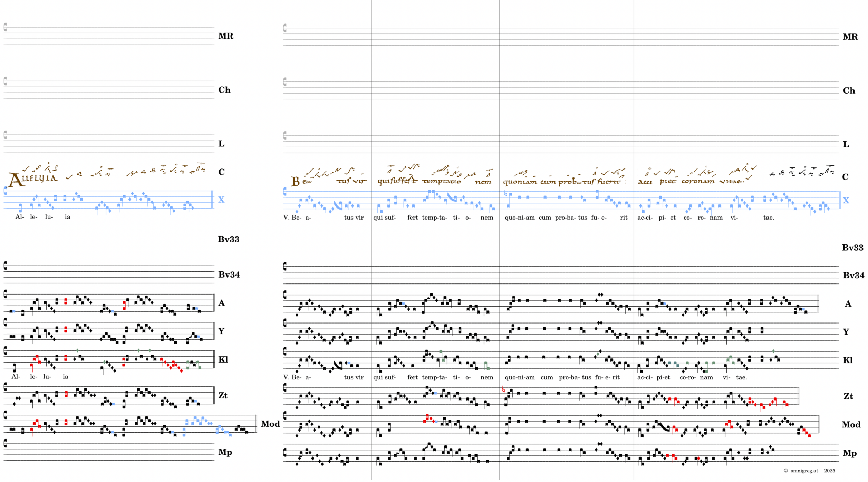Screen dimensions: 868x482
Task: Click the MR label next to the top-left staff
Action: click(226, 36)
